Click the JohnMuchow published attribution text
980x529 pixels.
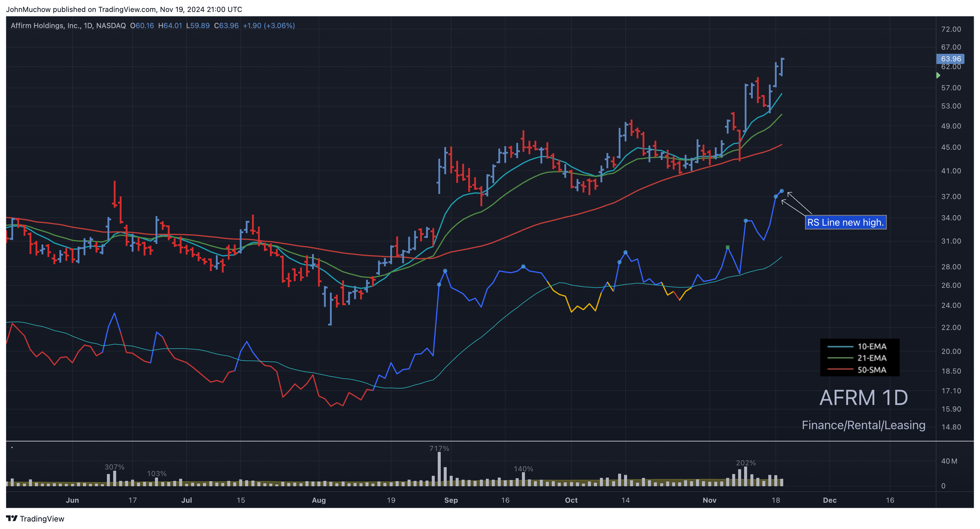(x=124, y=9)
